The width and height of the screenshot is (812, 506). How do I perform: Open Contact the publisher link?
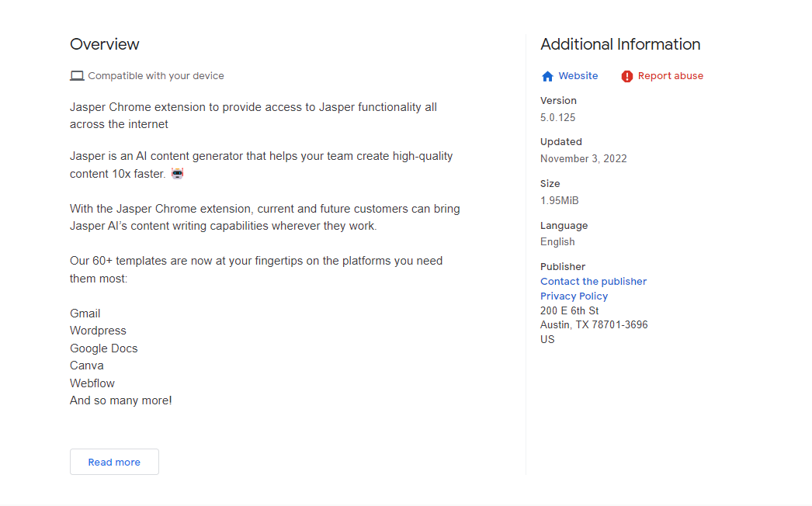(x=593, y=282)
